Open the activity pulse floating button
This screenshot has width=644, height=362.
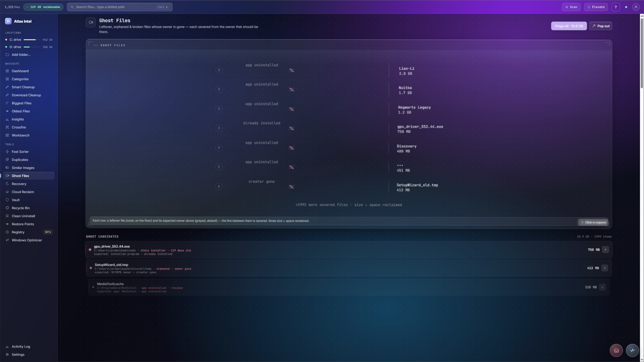632,350
